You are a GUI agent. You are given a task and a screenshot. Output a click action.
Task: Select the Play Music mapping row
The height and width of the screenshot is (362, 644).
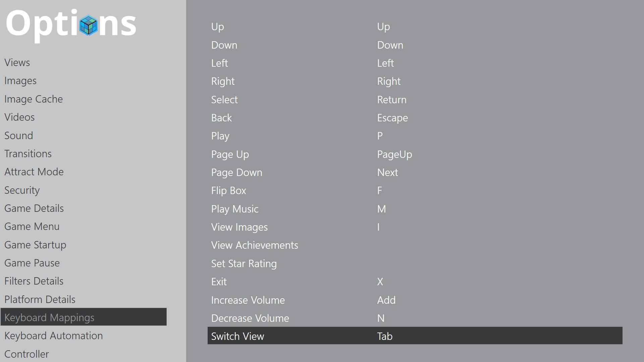click(415, 209)
